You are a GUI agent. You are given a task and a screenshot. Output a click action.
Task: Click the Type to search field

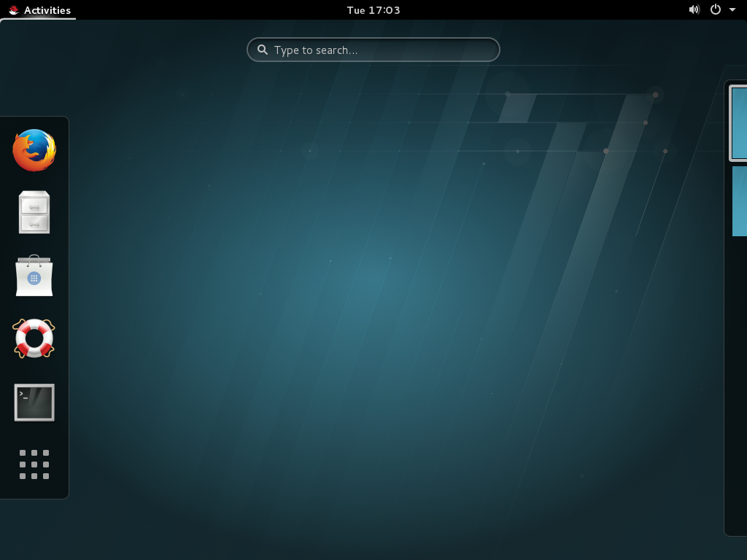pos(373,50)
